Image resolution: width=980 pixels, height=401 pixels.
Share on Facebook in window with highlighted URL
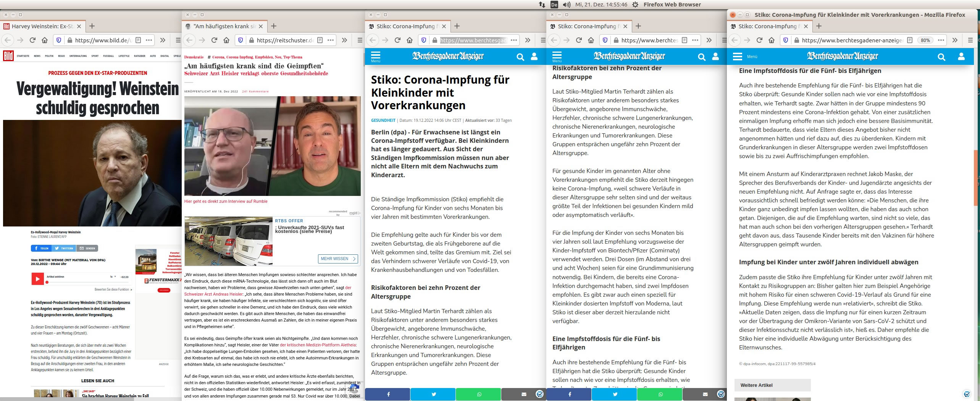coord(387,394)
